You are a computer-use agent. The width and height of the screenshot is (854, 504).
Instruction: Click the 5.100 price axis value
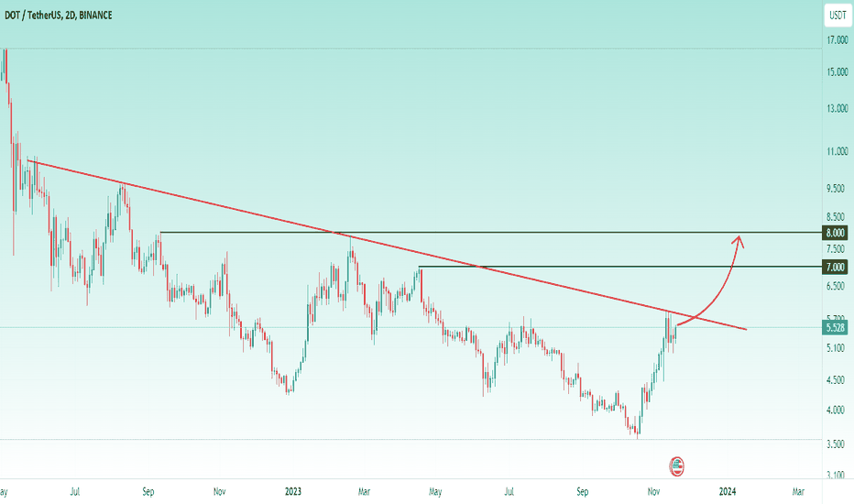tap(836, 347)
